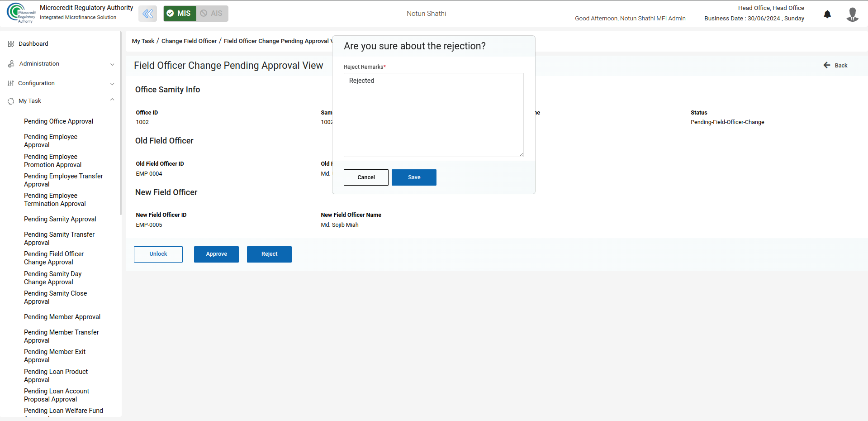The width and height of the screenshot is (868, 421).
Task: Click the Microcredit Regulatory Authority logo
Action: pos(21,13)
